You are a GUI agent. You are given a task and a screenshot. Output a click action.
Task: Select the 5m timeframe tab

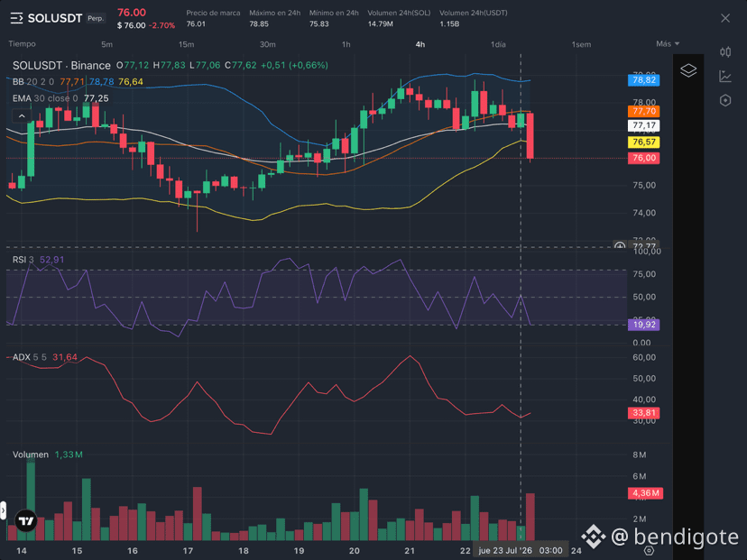point(106,44)
